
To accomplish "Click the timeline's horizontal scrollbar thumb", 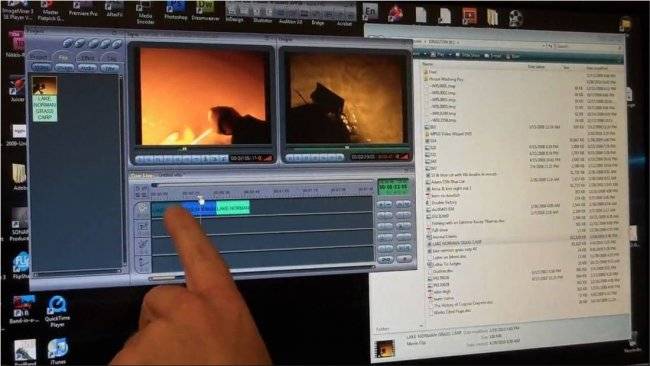I will (162, 278).
